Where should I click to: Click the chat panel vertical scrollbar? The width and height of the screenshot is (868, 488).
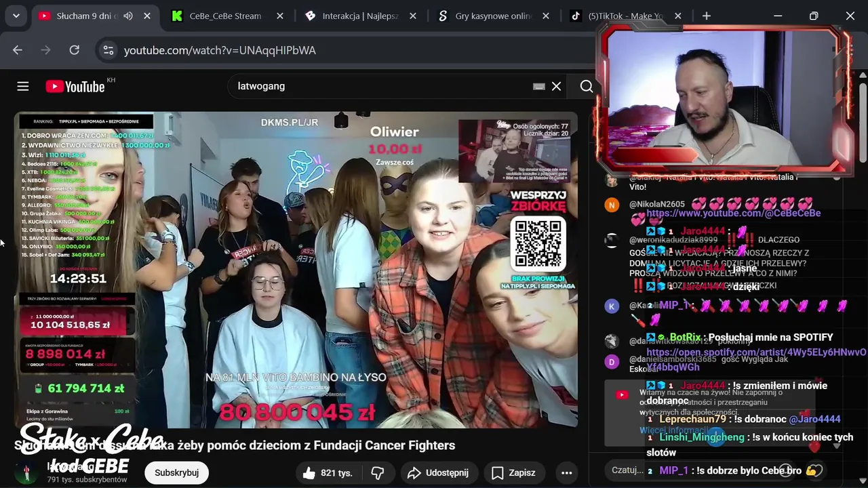863,122
